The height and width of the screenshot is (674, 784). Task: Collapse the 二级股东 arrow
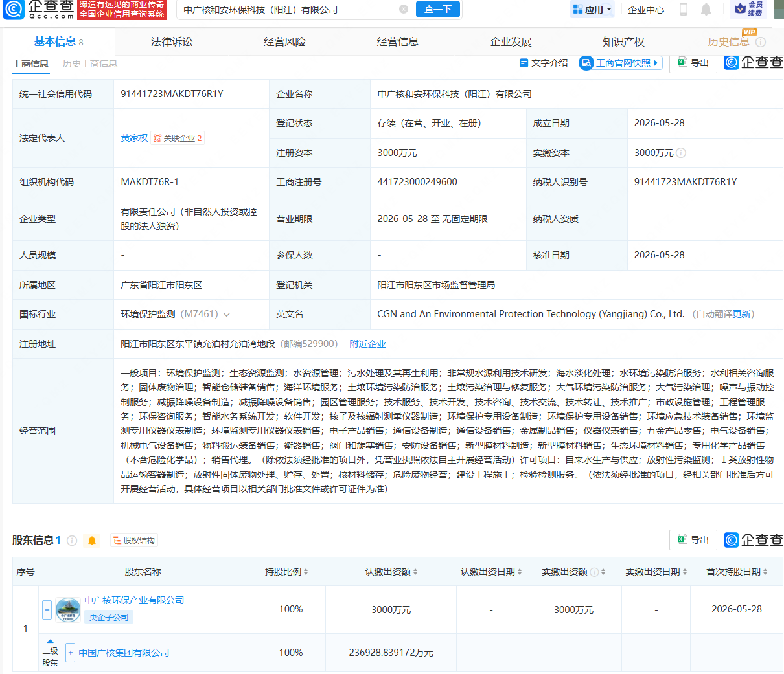click(x=50, y=641)
